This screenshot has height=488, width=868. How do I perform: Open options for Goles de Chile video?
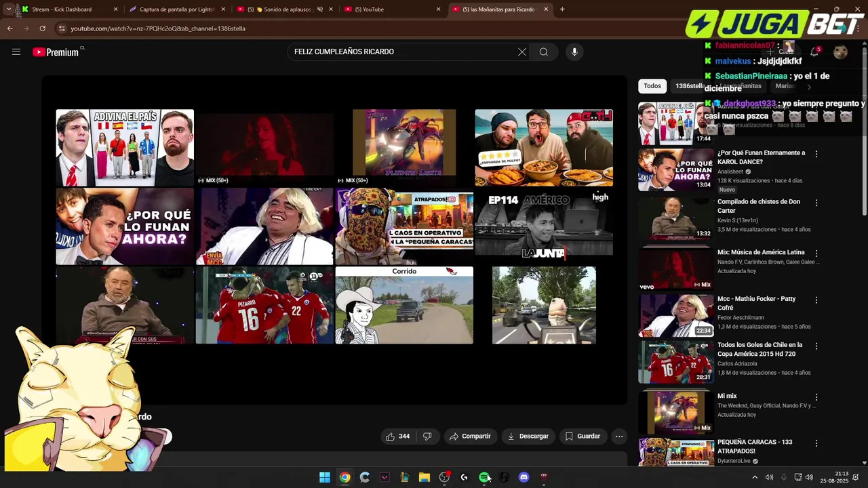pos(816,346)
